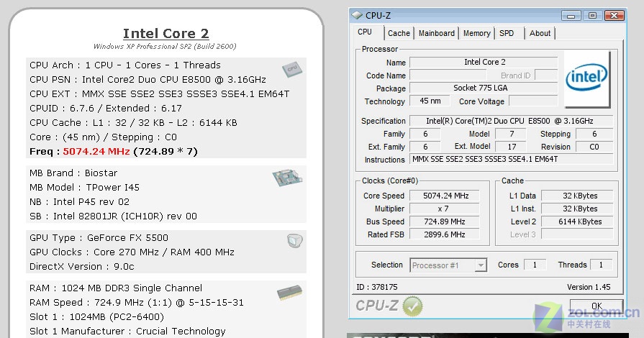Click the RAM module icon
The width and height of the screenshot is (644, 338).
(289, 293)
